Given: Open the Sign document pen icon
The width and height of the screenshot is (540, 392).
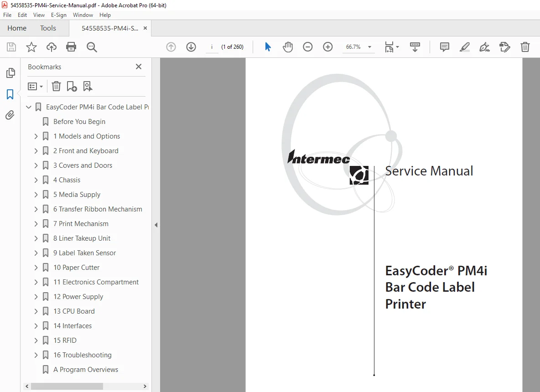Looking at the screenshot, I should 484,47.
